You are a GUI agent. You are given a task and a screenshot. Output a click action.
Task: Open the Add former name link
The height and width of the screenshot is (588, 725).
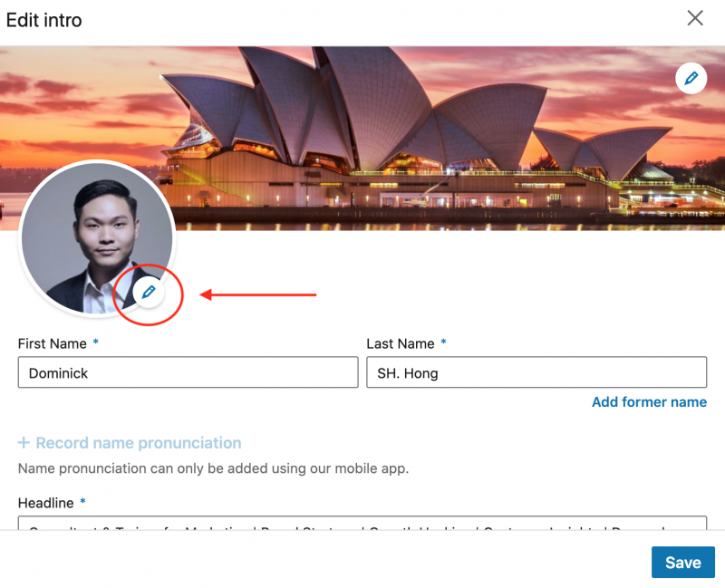pyautogui.click(x=649, y=402)
